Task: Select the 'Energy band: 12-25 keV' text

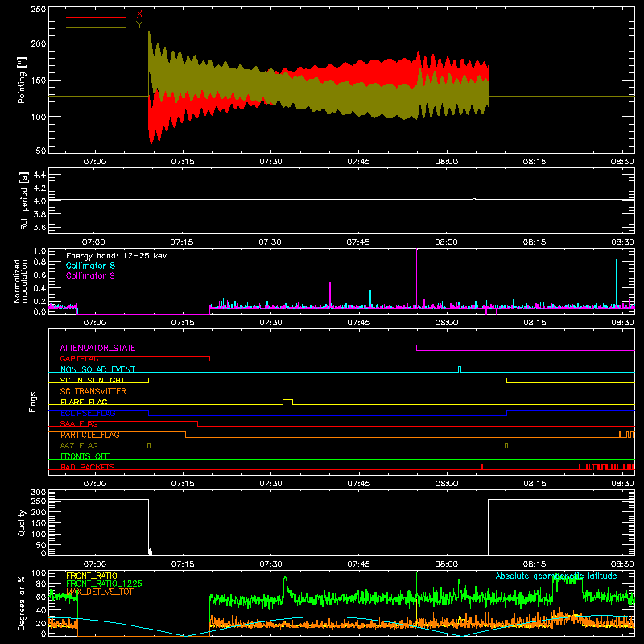Action: (117, 256)
